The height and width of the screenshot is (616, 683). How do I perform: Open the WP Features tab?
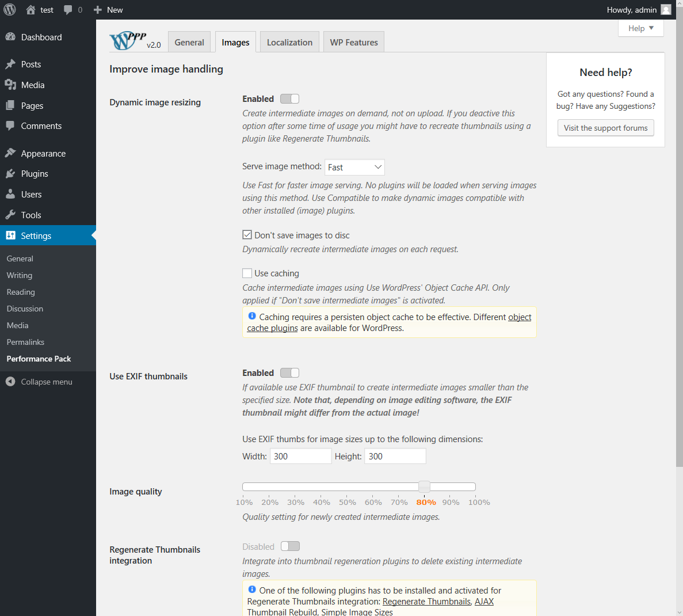[x=354, y=42]
